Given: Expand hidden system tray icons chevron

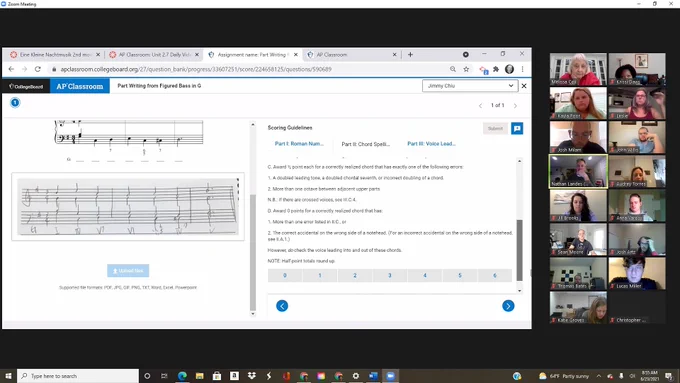Looking at the screenshot, I should pyautogui.click(x=599, y=376).
